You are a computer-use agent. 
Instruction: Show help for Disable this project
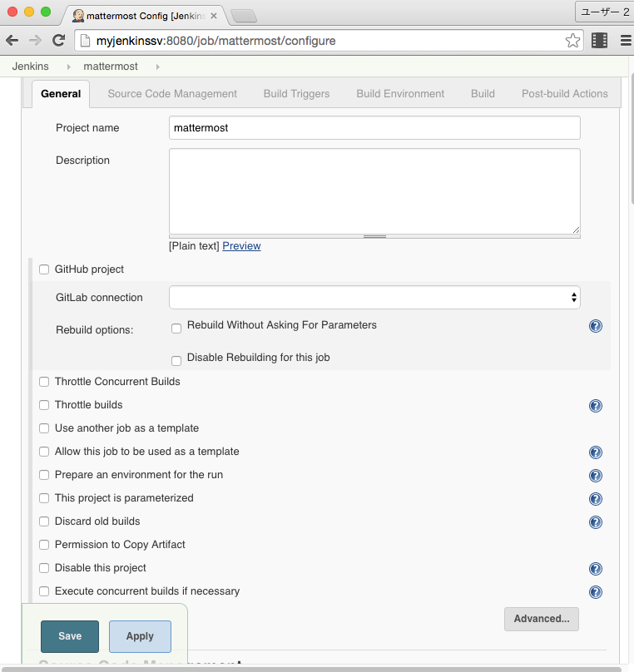click(595, 569)
